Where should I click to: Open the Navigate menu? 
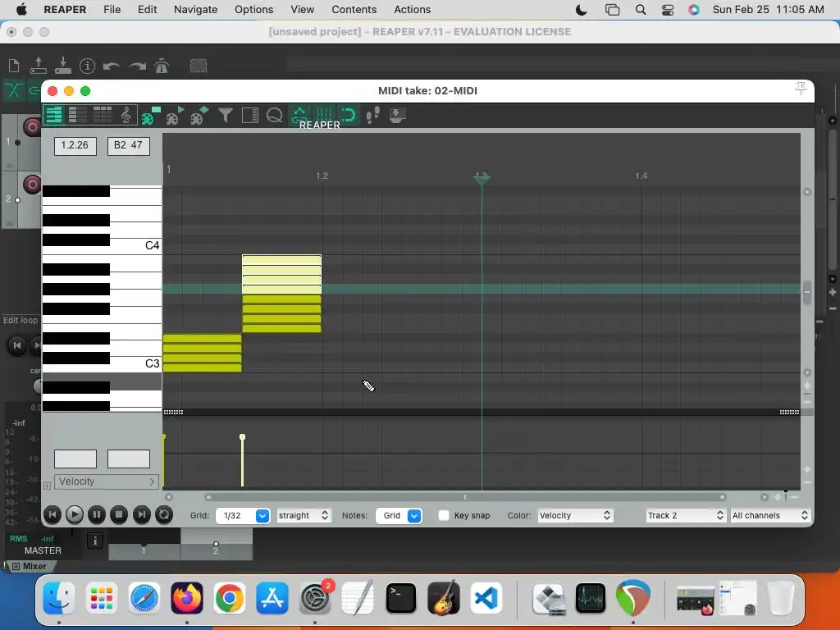coord(195,10)
